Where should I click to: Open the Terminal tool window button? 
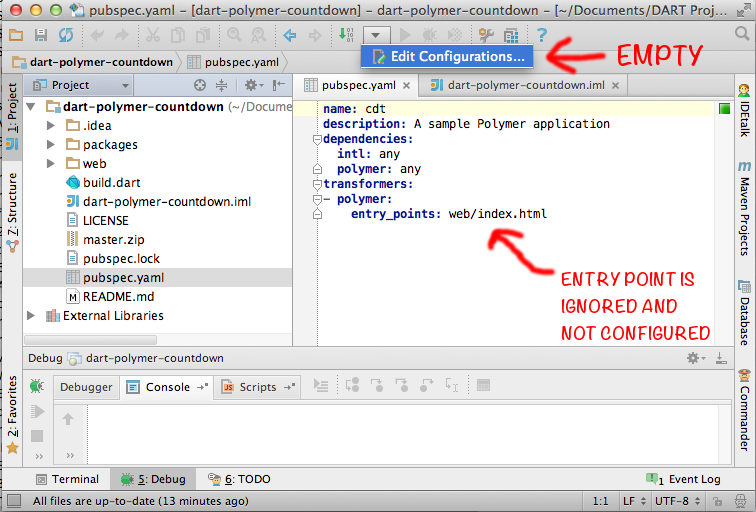coord(68,479)
